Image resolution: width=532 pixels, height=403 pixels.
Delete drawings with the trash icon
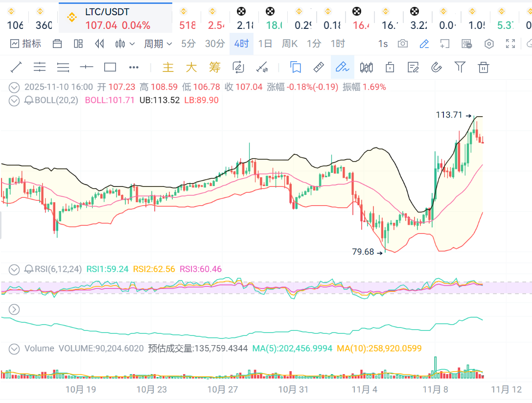(x=484, y=67)
